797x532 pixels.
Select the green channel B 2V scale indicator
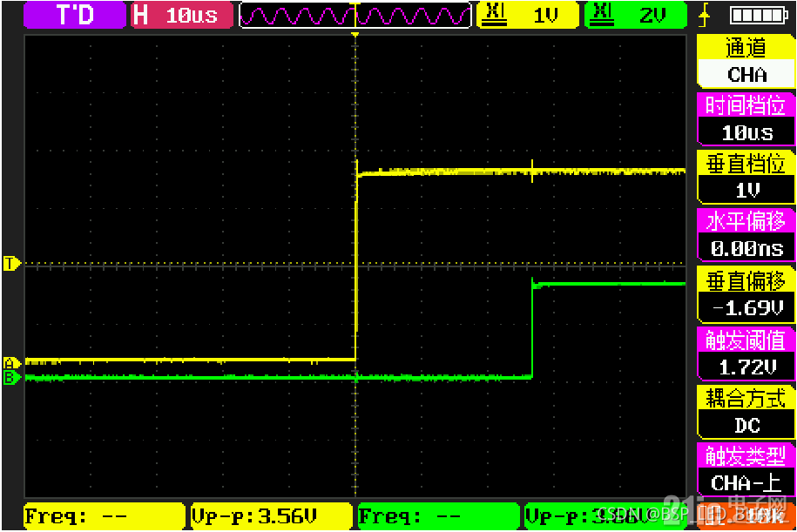[635, 15]
